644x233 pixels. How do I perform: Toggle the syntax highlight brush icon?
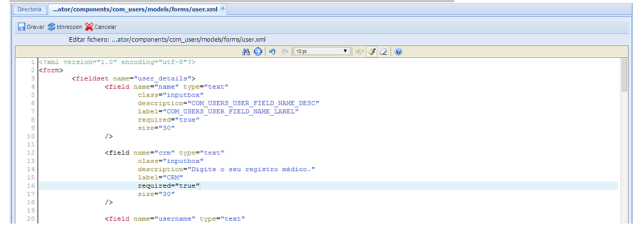pos(371,51)
